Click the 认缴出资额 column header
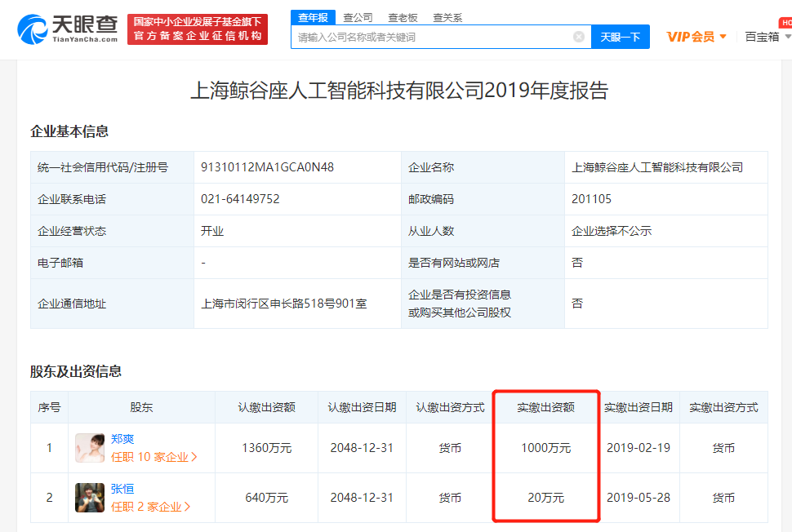 pos(267,407)
